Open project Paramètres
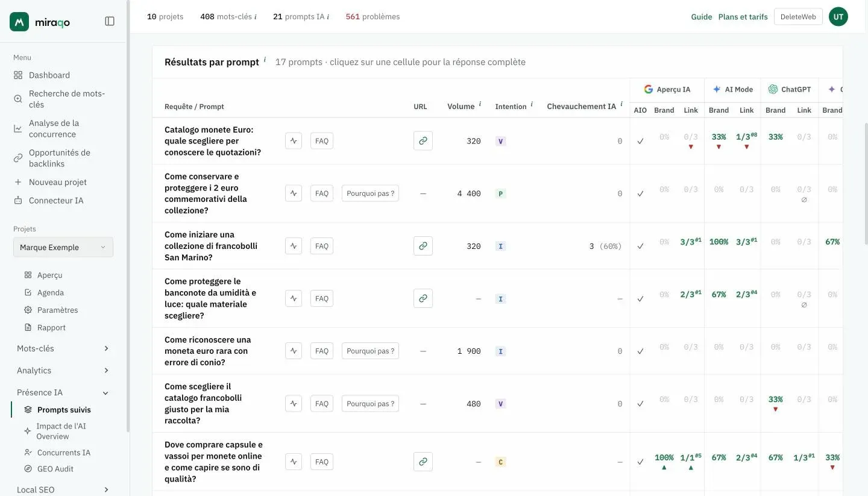 click(x=57, y=310)
